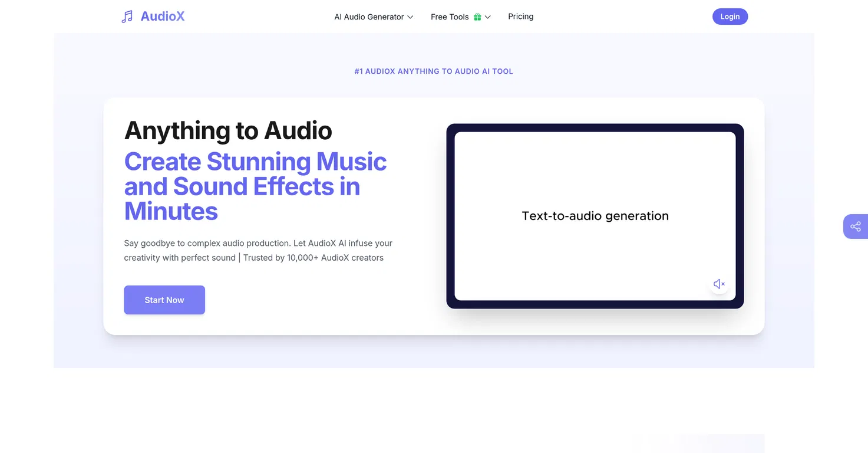Click the AudioX music note logo icon
This screenshot has width=868, height=453.
(x=127, y=17)
